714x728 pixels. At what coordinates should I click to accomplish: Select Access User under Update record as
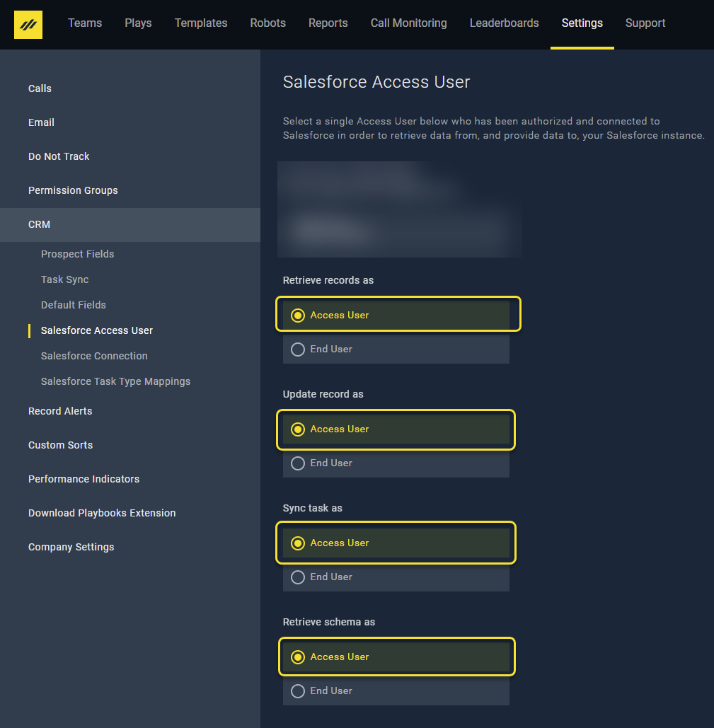point(298,429)
